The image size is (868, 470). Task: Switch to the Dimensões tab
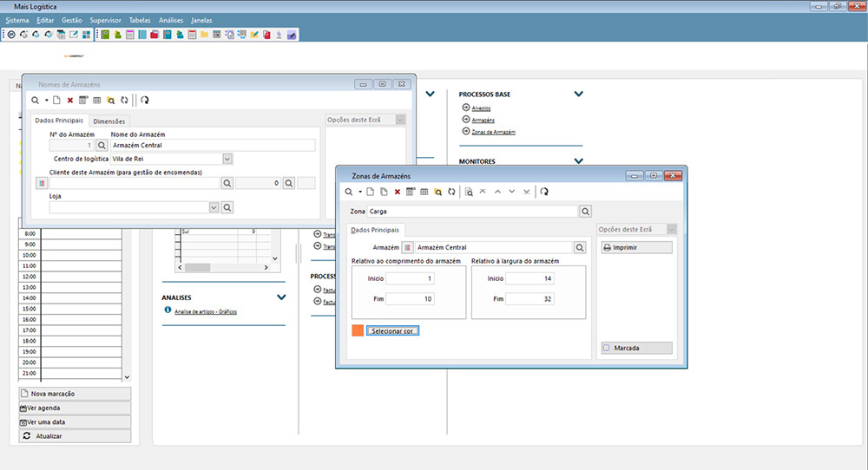[109, 121]
